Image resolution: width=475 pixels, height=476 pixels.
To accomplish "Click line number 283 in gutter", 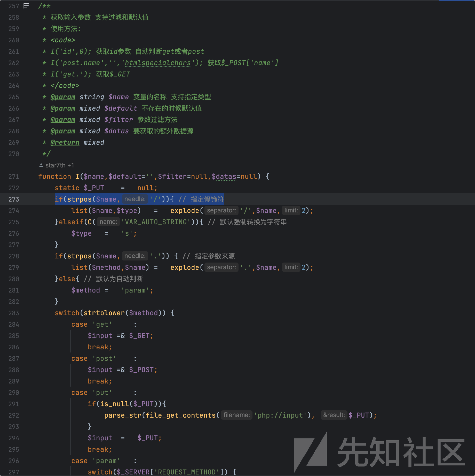I will click(14, 313).
